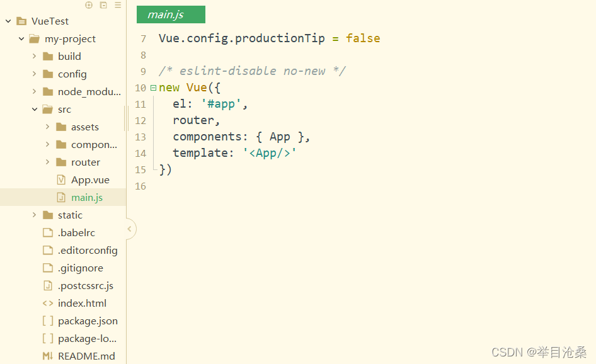
Task: Select the .gitignore file name
Action: [80, 268]
